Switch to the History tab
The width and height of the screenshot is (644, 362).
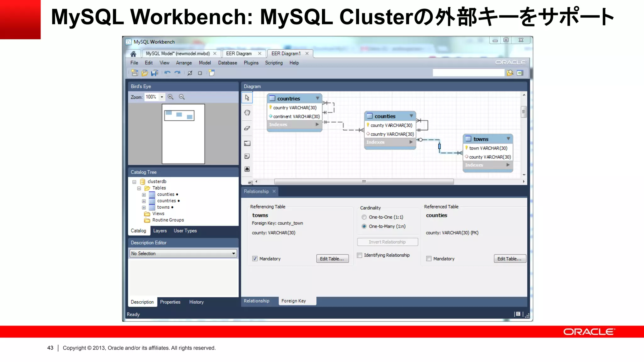click(x=197, y=302)
